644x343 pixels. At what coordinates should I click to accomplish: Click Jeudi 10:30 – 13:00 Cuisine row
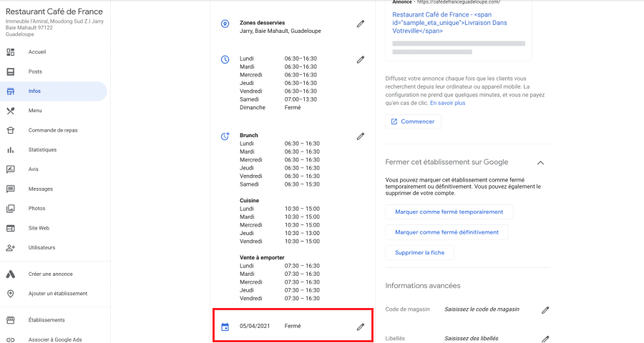pos(280,233)
